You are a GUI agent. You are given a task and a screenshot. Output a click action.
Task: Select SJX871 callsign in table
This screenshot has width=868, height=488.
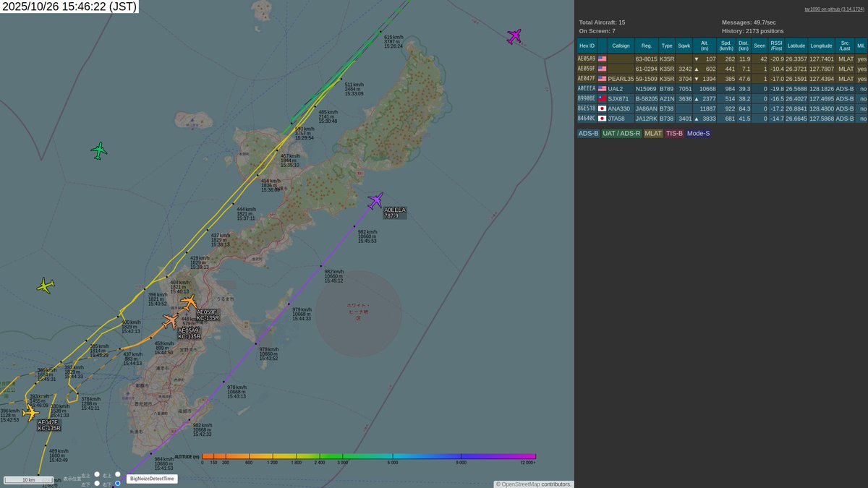(619, 98)
